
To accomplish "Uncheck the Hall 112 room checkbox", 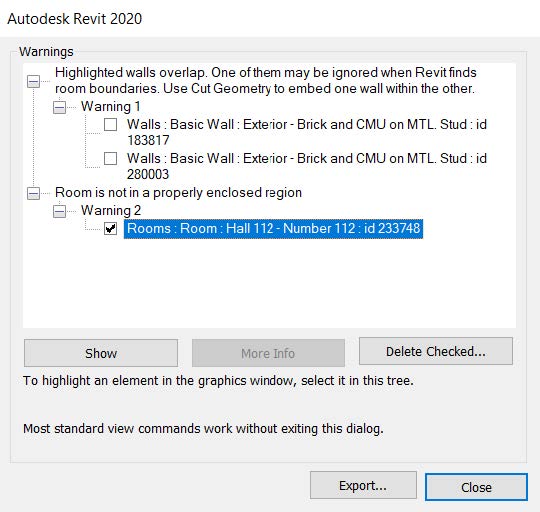I will [111, 228].
